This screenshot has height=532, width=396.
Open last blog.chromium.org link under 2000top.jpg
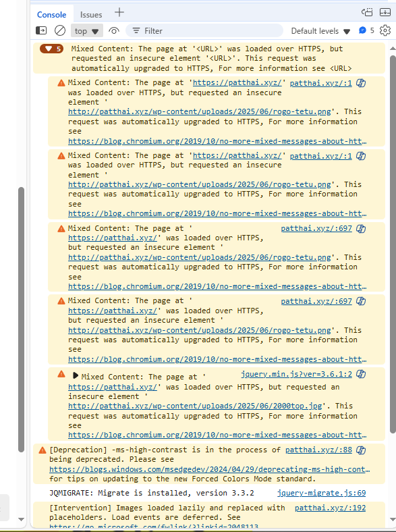point(217,435)
